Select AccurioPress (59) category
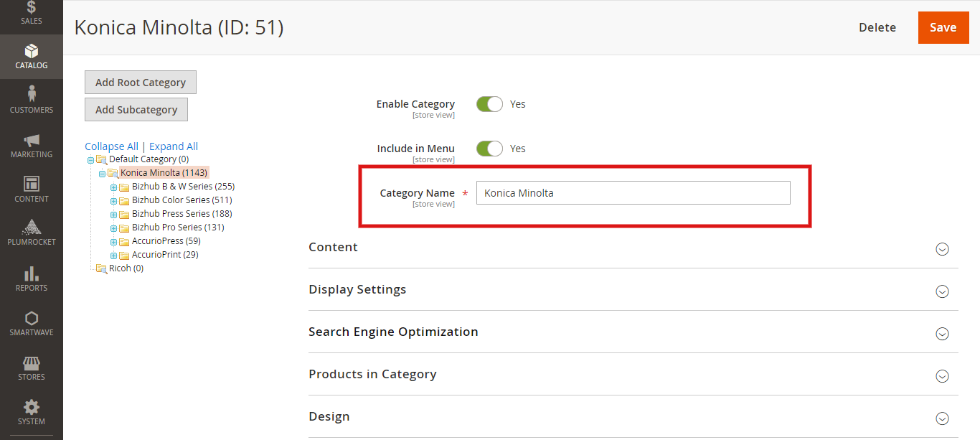980x440 pixels. [166, 241]
